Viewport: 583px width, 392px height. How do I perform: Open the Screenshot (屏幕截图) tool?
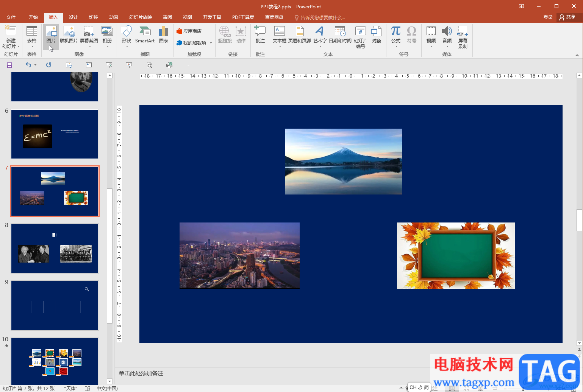click(89, 37)
